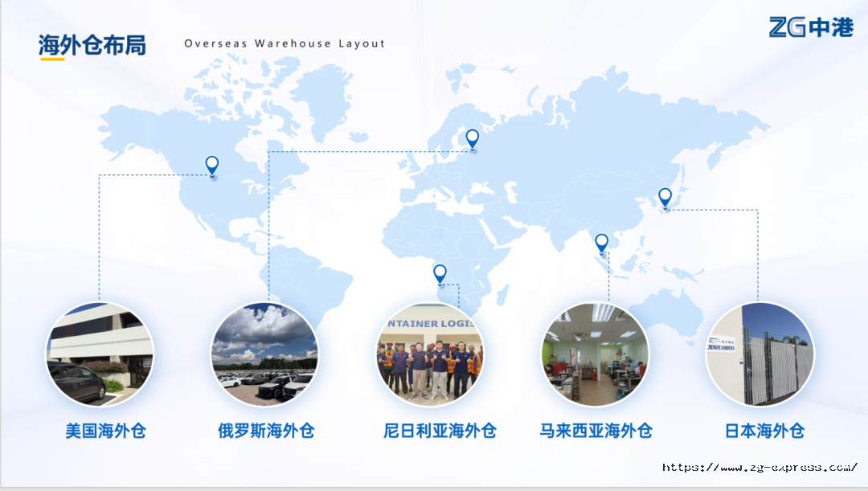
Task: Select the 尼日利亚海外仓 label
Action: point(440,431)
